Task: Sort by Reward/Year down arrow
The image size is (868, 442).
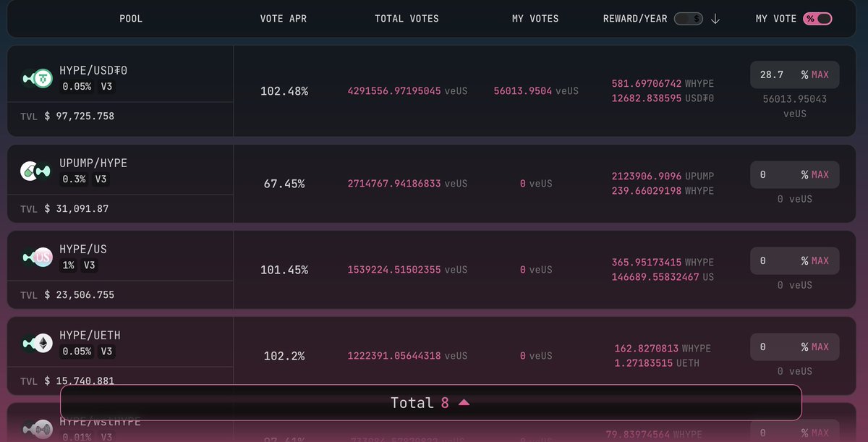Action: point(715,19)
